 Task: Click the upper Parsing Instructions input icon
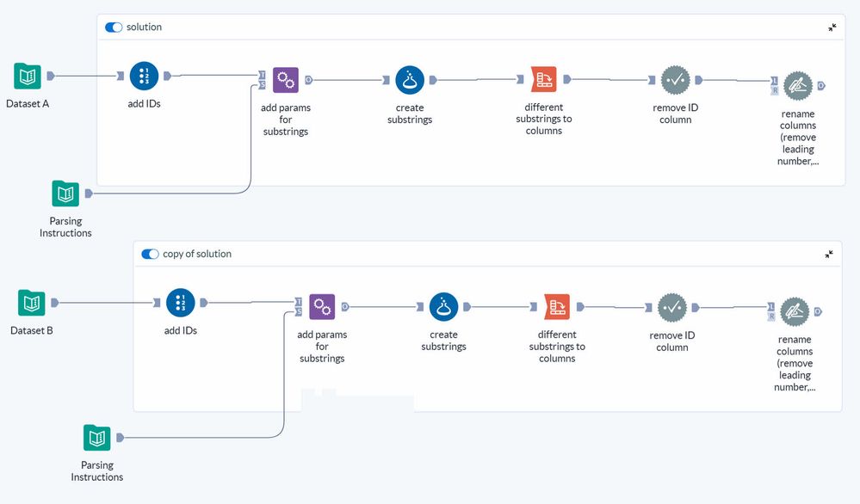65,194
